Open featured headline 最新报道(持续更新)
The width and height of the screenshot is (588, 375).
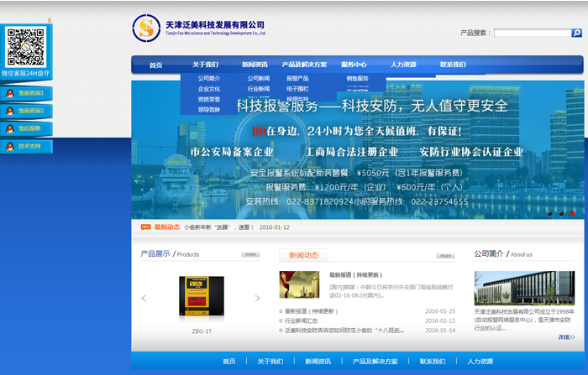pyautogui.click(x=355, y=275)
